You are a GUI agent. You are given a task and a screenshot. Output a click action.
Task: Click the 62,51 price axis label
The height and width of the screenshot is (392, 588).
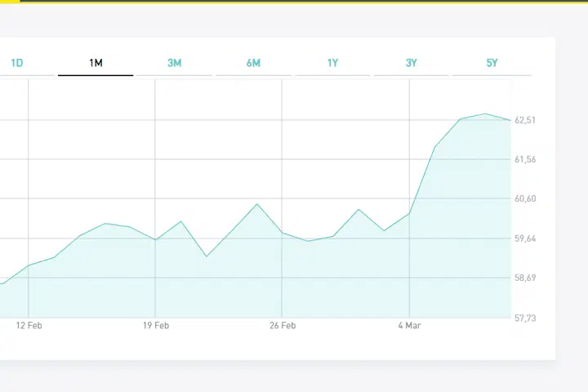tap(525, 121)
